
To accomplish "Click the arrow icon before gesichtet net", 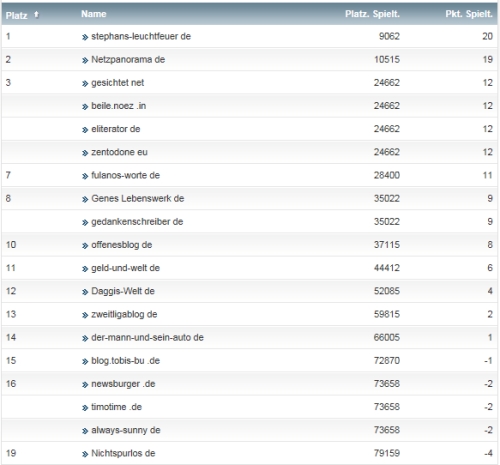I will (x=85, y=84).
